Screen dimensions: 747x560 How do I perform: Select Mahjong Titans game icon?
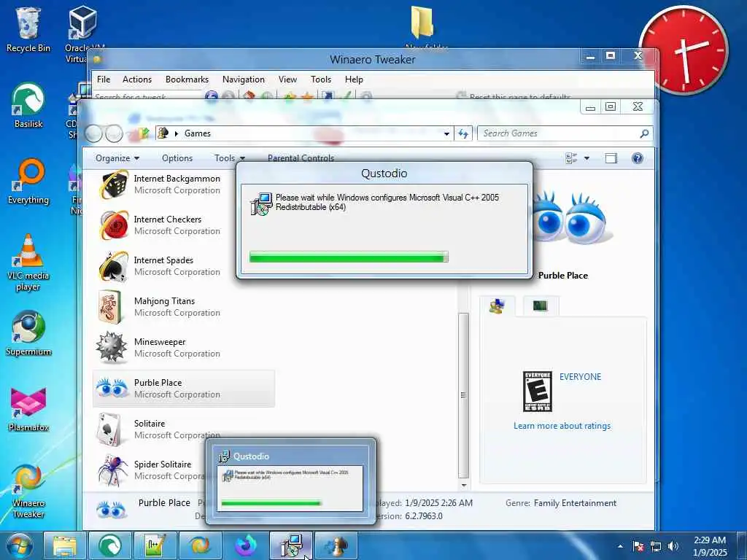coord(111,307)
